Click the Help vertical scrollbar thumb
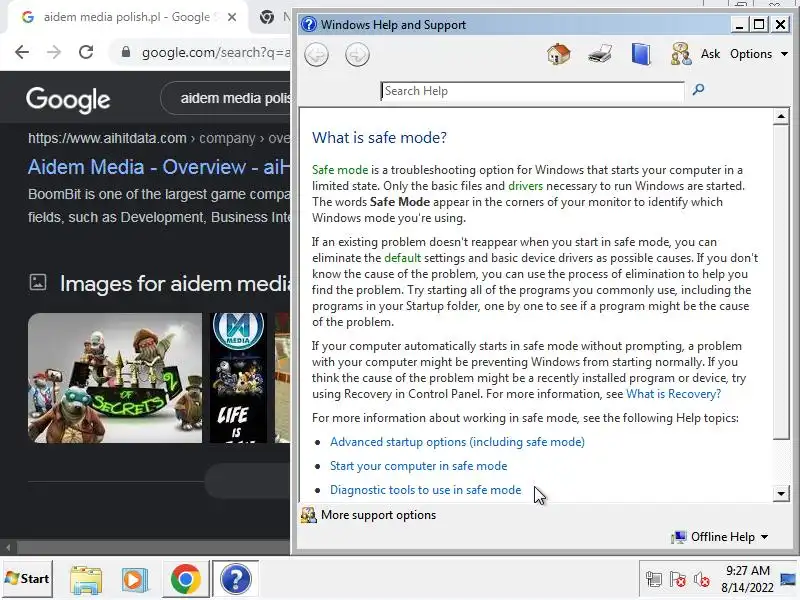This screenshot has height=600, width=800. pyautogui.click(x=781, y=282)
